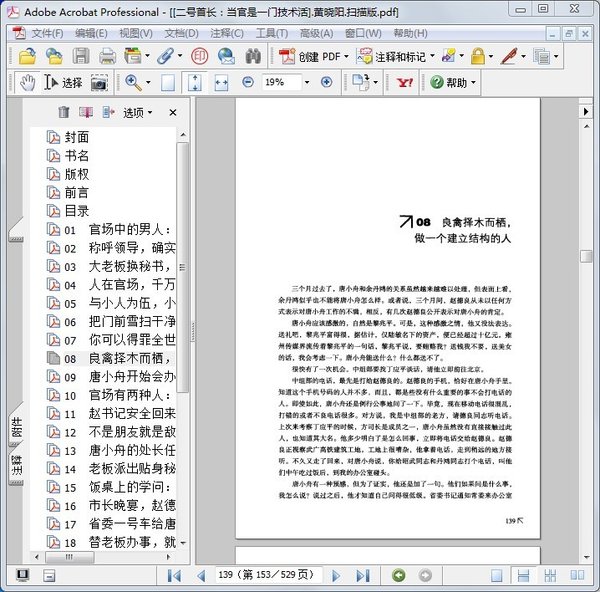Open the 文件(F) menu

pos(47,33)
